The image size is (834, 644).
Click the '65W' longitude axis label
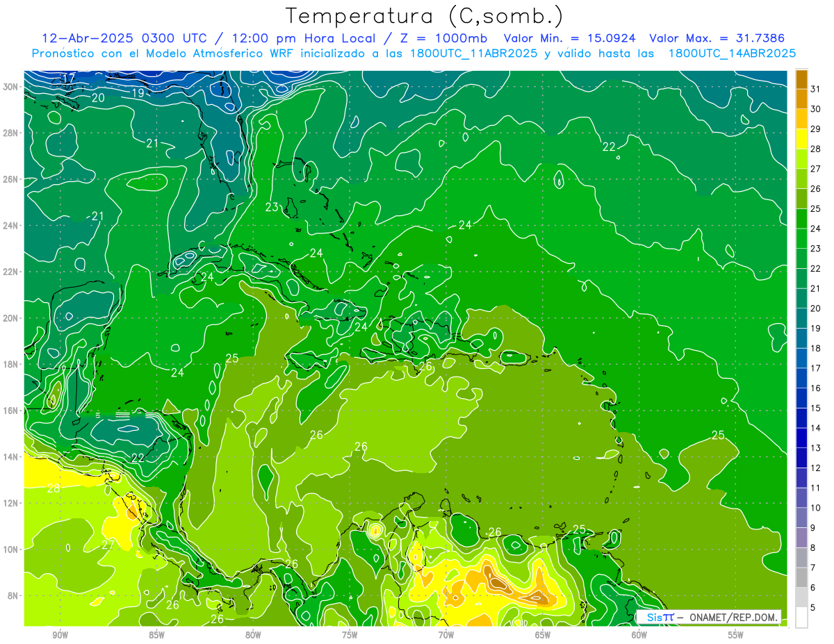(x=543, y=635)
